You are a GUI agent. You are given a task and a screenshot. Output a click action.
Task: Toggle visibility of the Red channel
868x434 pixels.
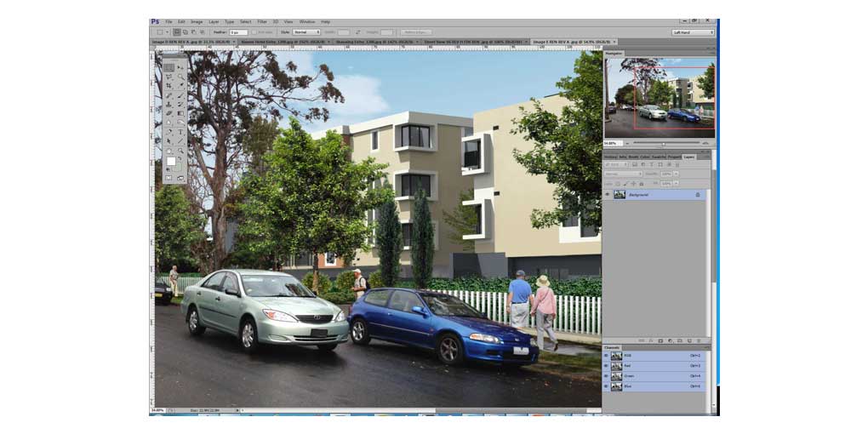coord(606,365)
